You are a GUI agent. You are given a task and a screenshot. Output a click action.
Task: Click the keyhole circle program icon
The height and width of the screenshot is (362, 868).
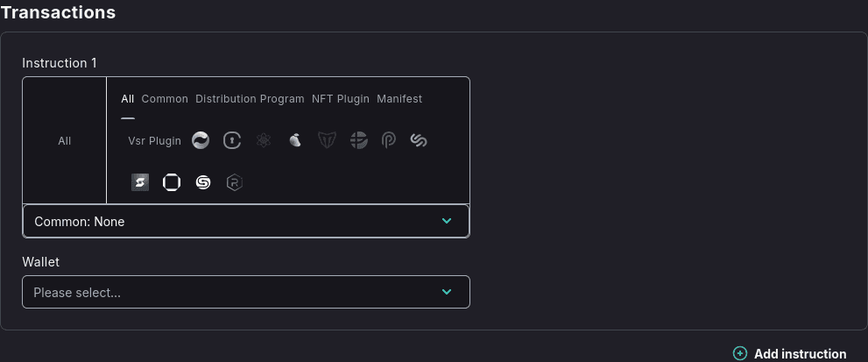[x=232, y=140]
